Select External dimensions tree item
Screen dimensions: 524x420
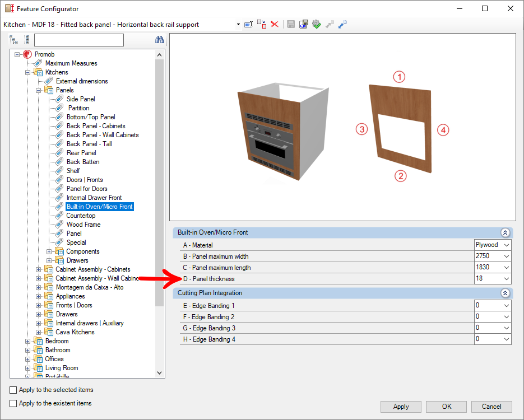click(x=82, y=81)
